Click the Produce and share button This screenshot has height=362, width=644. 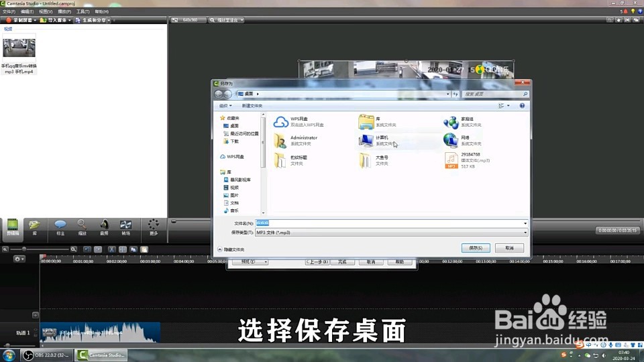(x=91, y=20)
